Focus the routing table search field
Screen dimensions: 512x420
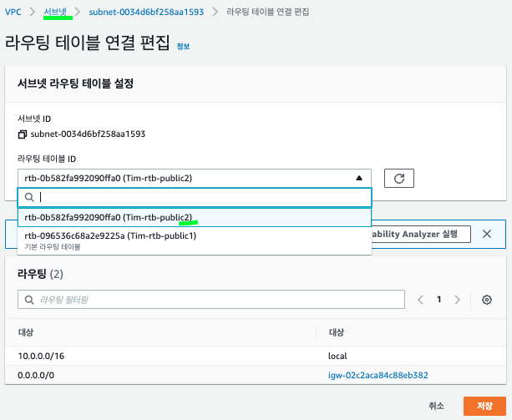tap(195, 197)
